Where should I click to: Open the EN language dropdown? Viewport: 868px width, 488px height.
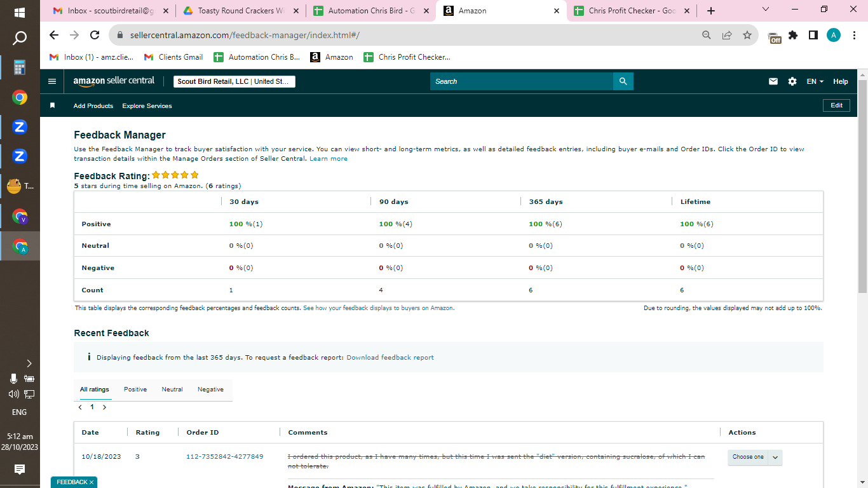815,81
